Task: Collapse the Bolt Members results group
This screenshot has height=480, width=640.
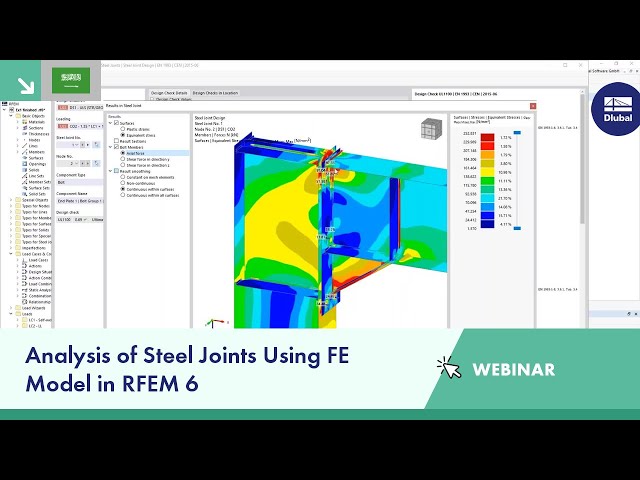Action: click(x=111, y=147)
